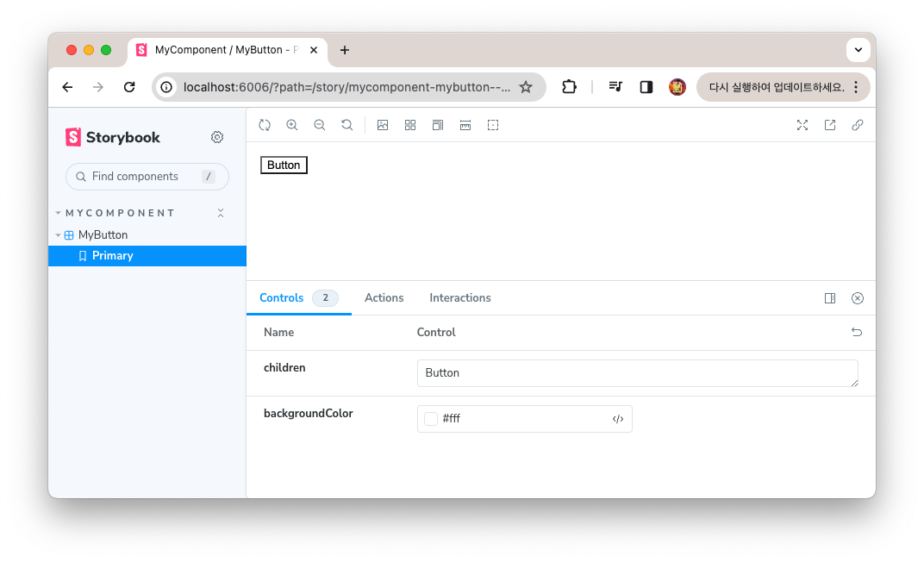Open a new browser tab
924x562 pixels.
pos(345,50)
